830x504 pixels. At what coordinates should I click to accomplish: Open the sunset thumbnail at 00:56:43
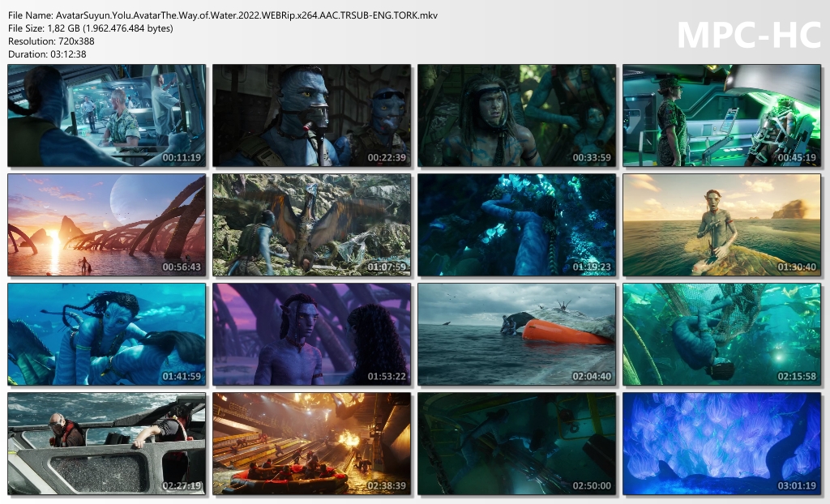pyautogui.click(x=106, y=225)
